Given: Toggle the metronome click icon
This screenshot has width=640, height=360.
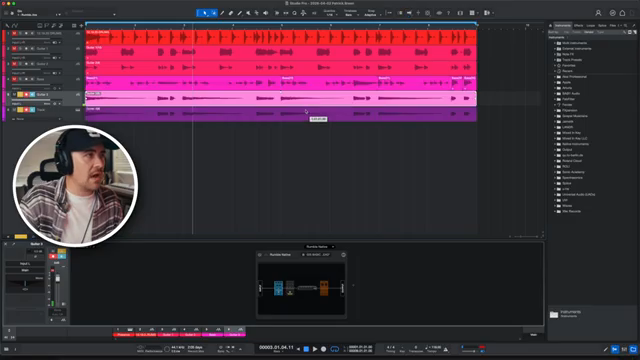Looking at the screenshot, I should coord(446,349).
